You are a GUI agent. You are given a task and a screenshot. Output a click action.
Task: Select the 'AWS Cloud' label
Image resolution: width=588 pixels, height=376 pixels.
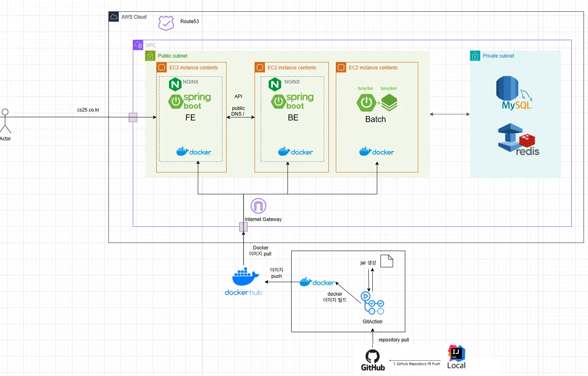134,17
